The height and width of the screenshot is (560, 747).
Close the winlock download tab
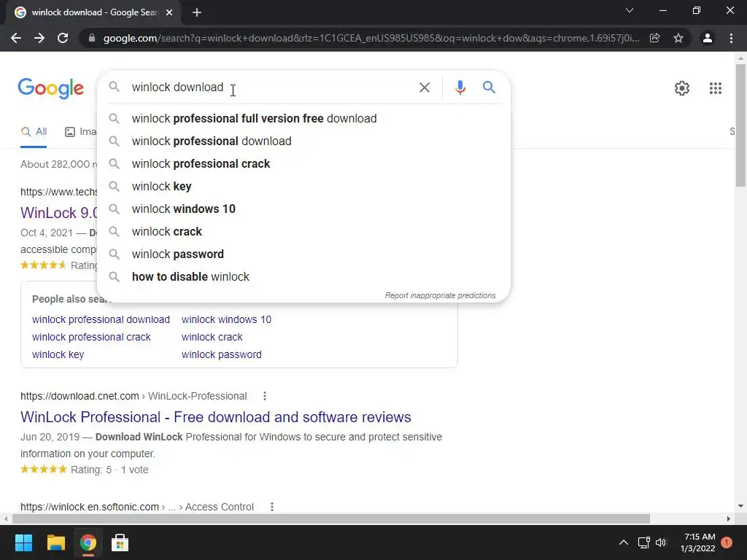(169, 12)
